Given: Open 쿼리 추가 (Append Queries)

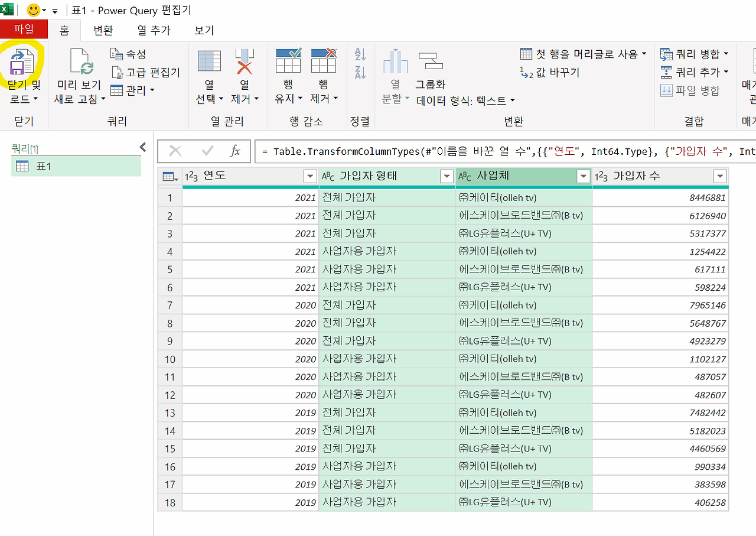Looking at the screenshot, I should (694, 72).
